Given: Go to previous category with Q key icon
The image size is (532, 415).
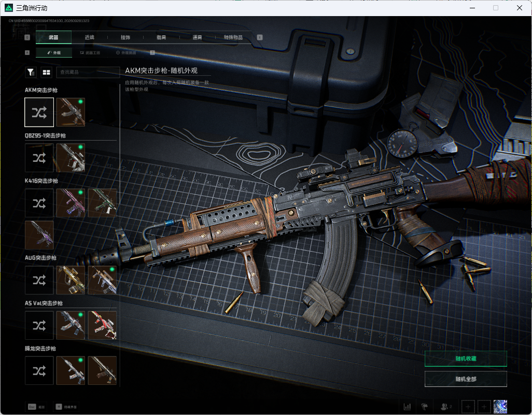Looking at the screenshot, I should (27, 37).
